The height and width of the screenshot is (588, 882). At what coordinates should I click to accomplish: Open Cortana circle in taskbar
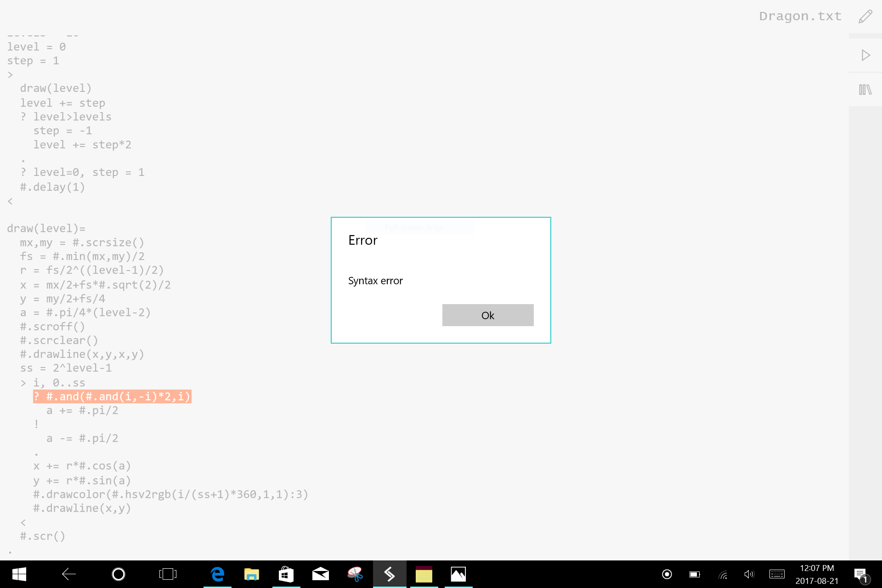(119, 574)
